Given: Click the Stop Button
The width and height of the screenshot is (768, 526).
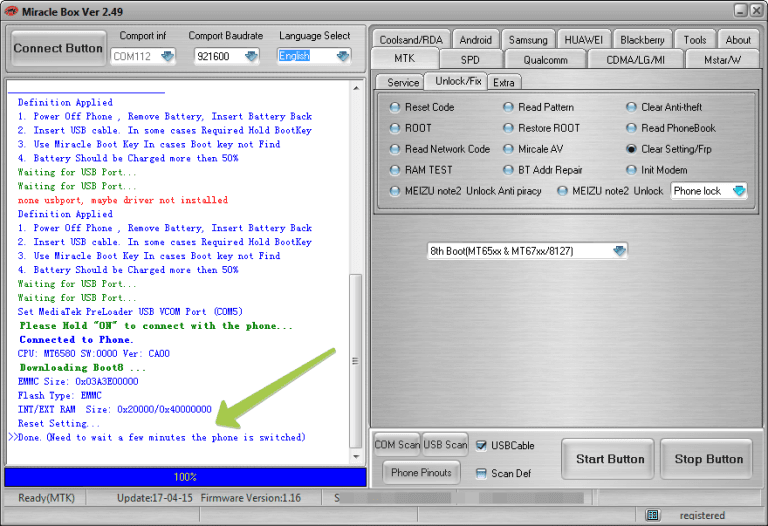Looking at the screenshot, I should click(708, 459).
